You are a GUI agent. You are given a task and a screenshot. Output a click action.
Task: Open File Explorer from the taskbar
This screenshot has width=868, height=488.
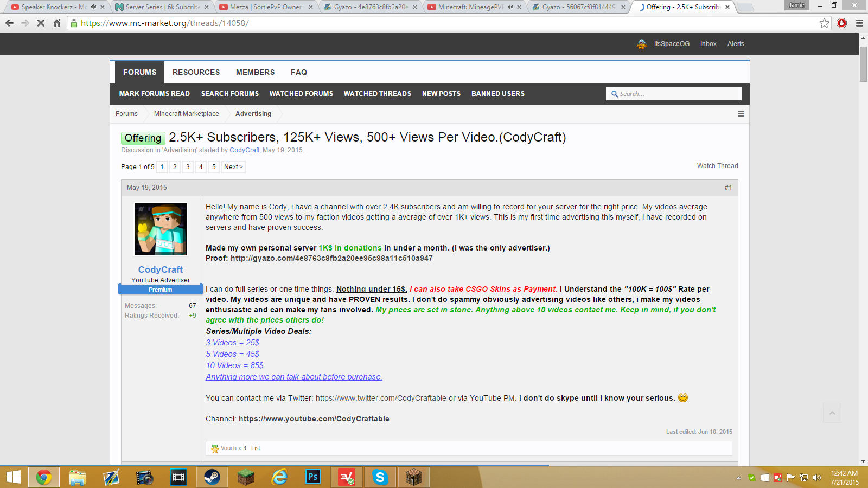(78, 477)
